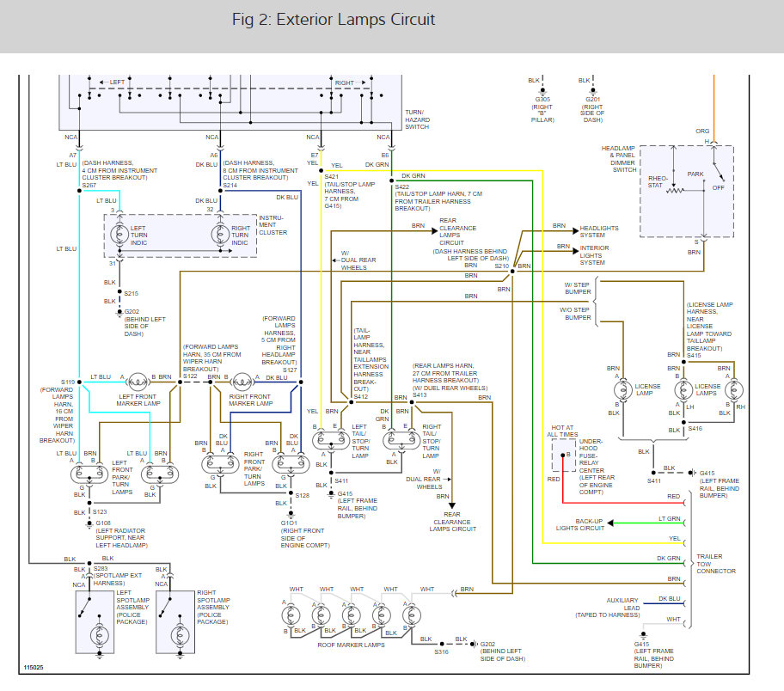
Task: Select the underhood fuse box at terminal B
Action: coord(564,456)
